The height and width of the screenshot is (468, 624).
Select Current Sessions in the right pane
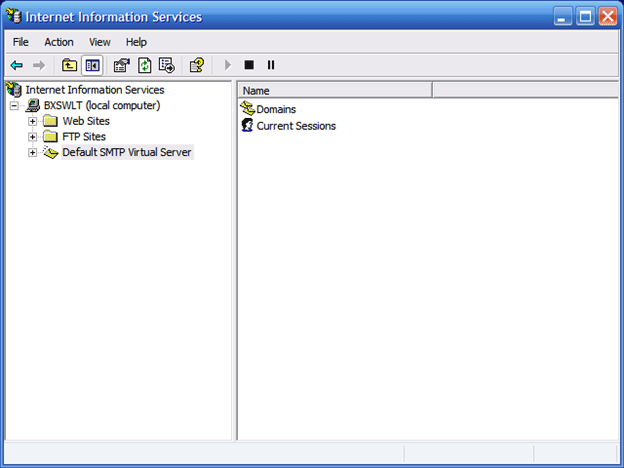point(296,126)
